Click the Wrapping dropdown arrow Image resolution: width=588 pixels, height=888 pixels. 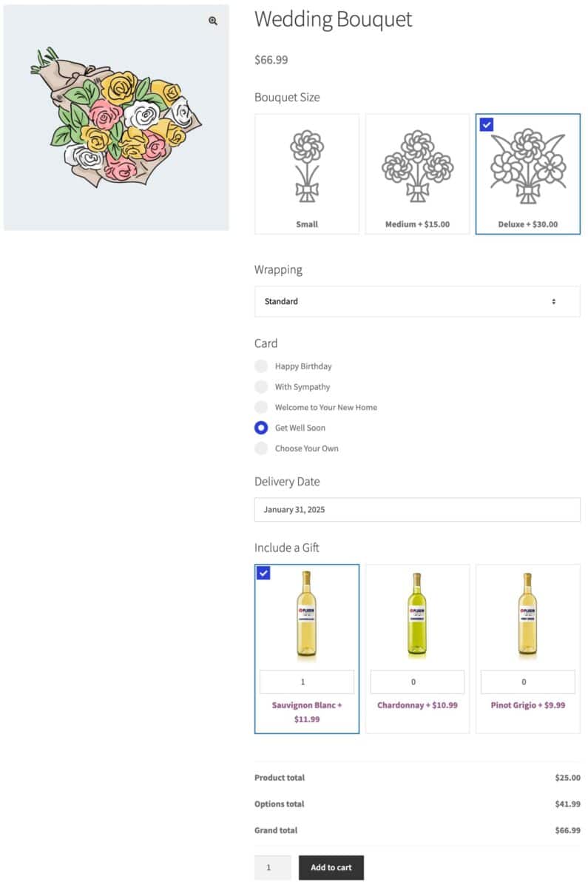[x=554, y=302]
